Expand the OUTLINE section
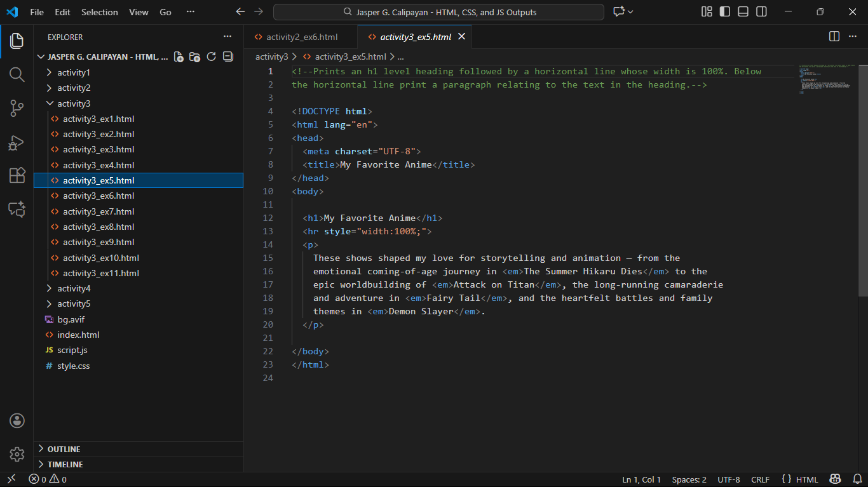The image size is (868, 487). tap(64, 449)
